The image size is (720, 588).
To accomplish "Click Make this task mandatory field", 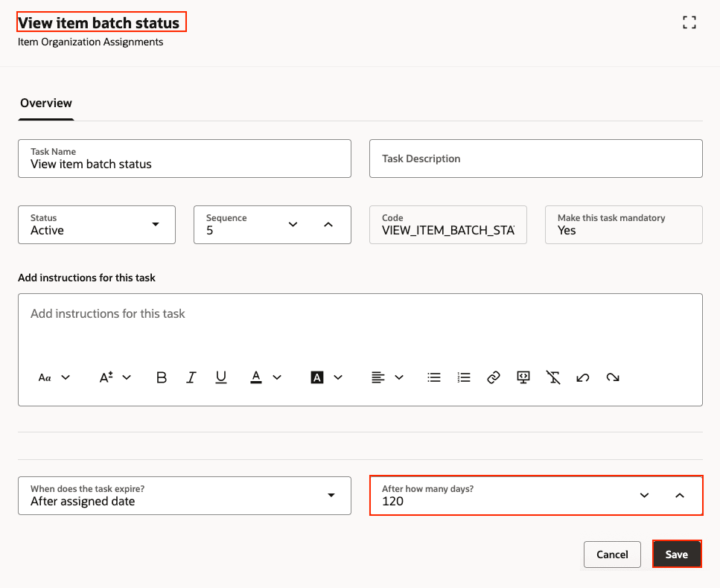I will (623, 225).
